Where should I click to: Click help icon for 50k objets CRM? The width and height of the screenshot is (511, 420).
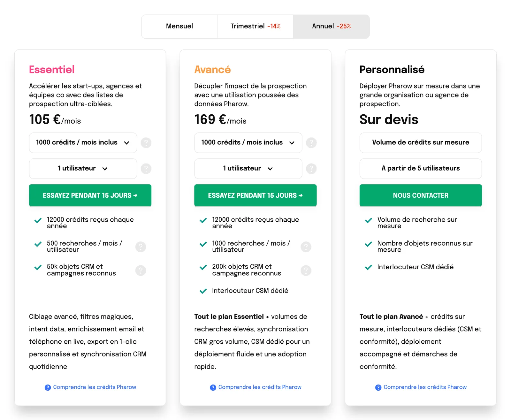pyautogui.click(x=141, y=271)
